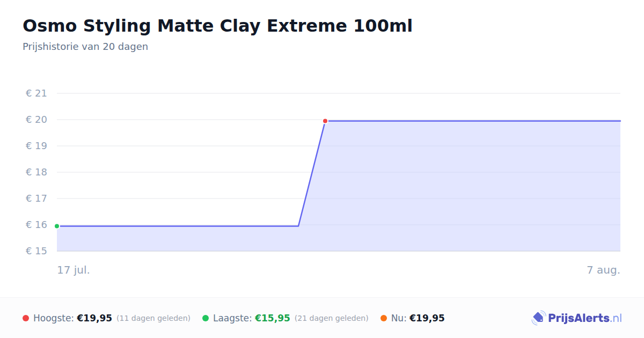The image size is (644, 338).
Task: Select the Prijshistorie van 20 dagen subtitle
Action: coord(85,47)
